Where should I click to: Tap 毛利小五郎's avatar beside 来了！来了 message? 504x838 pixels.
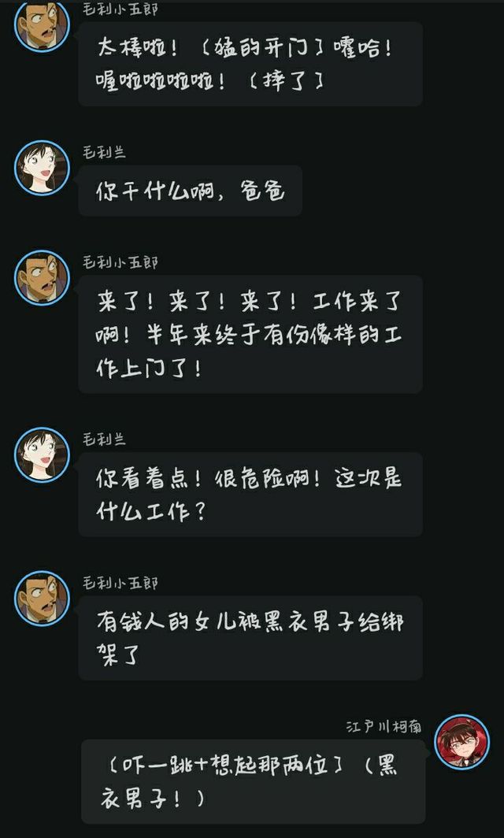click(x=42, y=278)
